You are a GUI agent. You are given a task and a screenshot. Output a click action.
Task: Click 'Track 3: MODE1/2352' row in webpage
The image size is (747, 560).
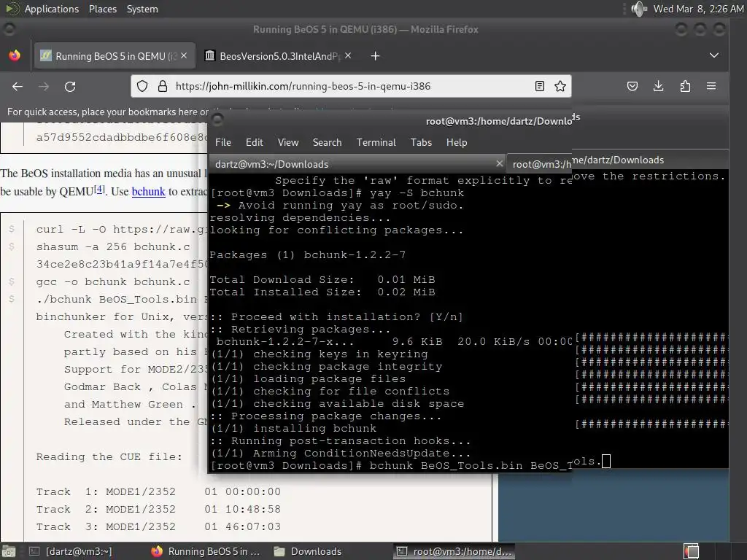click(x=158, y=526)
